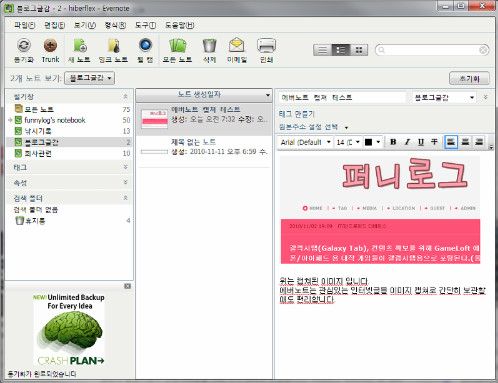Open the View menu
The height and width of the screenshot is (383, 498).
point(85,25)
